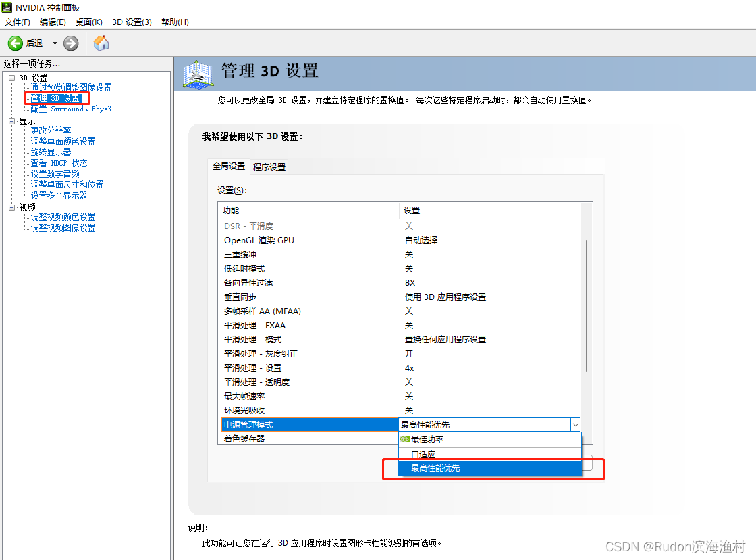Select the 垂直同步 row
756x560 pixels.
[401, 297]
